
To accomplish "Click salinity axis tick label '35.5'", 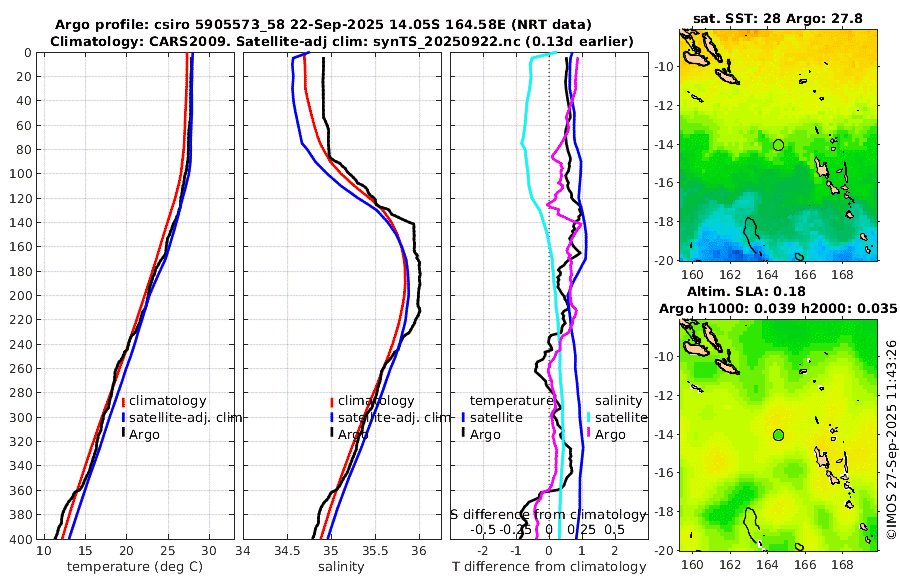I will [x=375, y=551].
